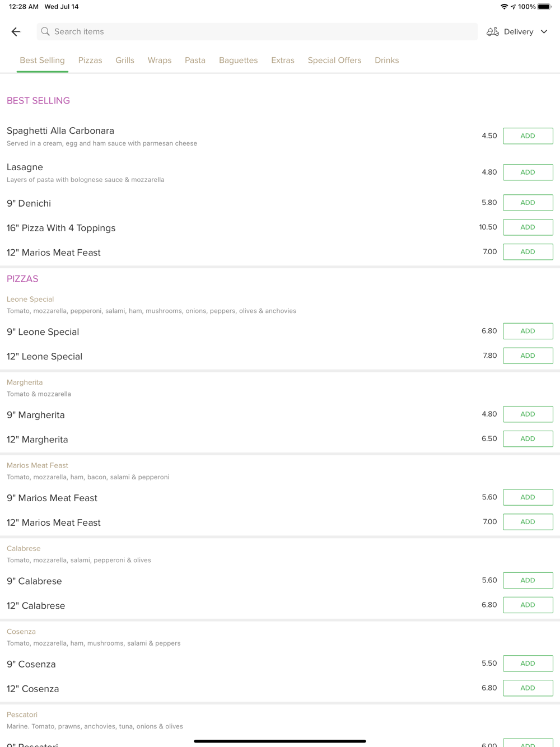Add the 9" Leone Special pizza
Screen dimensions: 560x747
[x=528, y=331]
